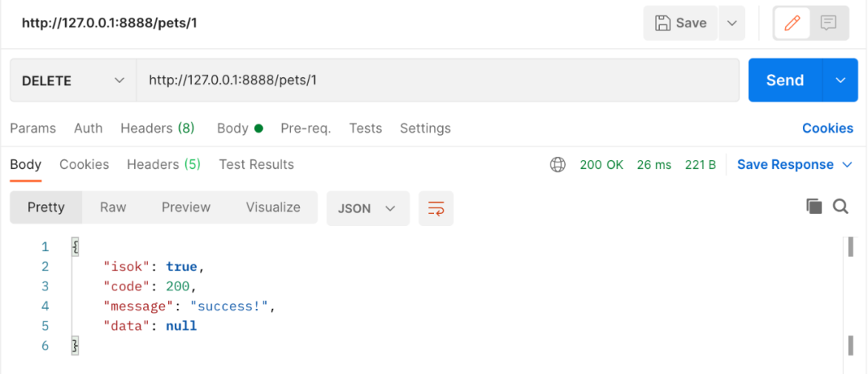Screen dimensions: 868x374
Task: Switch to request Headers tab
Action: click(157, 129)
